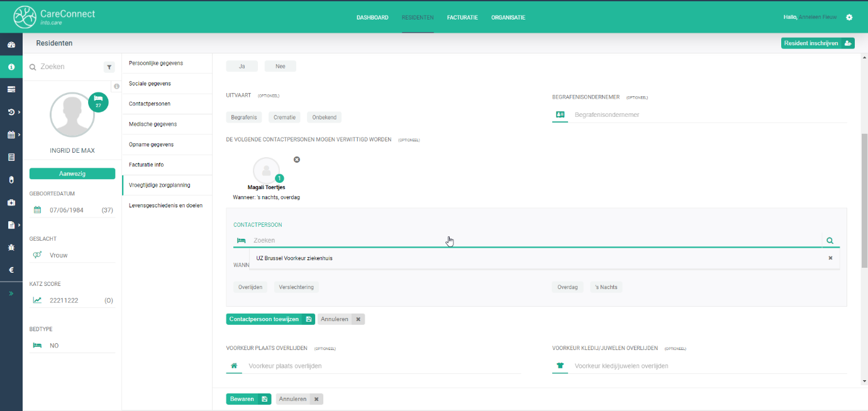Focus the Contactpersoon Zoeken field
The image size is (868, 411).
click(x=536, y=240)
